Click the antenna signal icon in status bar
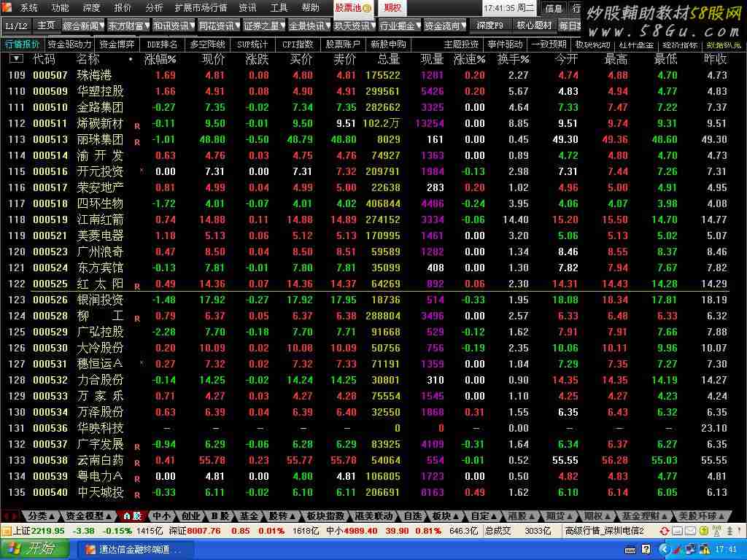 point(716,531)
